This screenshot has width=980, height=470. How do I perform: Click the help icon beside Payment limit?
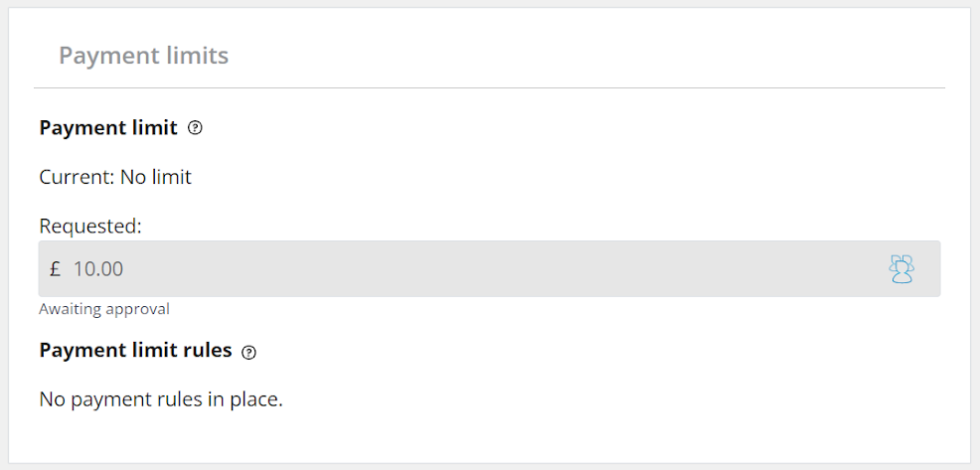tap(195, 128)
